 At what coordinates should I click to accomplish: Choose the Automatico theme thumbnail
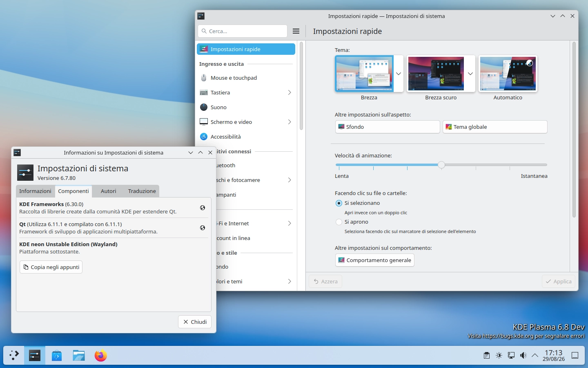point(508,74)
